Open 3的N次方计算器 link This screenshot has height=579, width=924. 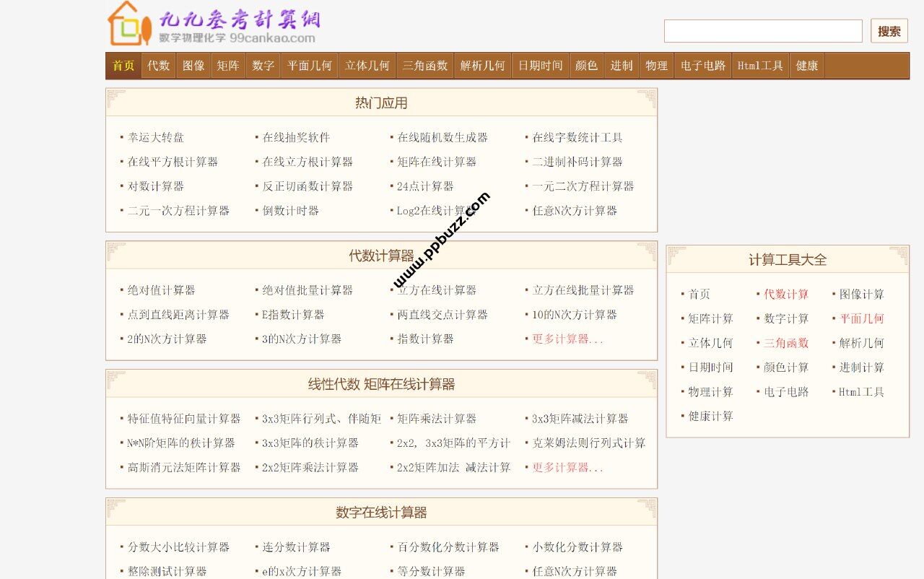(302, 339)
